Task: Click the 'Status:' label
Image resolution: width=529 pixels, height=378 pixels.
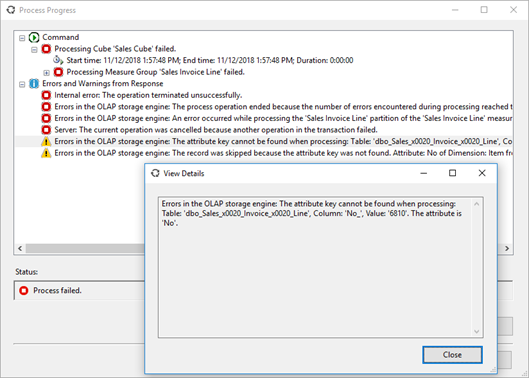Action: [x=26, y=272]
